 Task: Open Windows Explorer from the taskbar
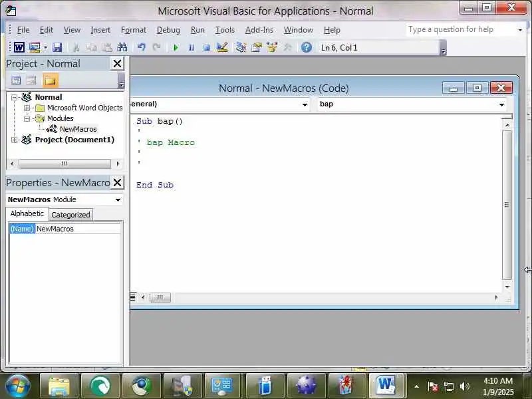click(59, 386)
